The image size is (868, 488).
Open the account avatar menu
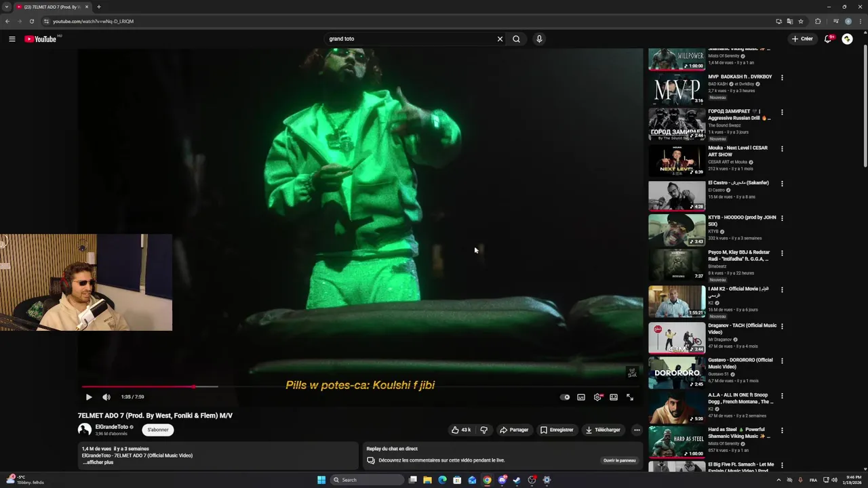(847, 39)
